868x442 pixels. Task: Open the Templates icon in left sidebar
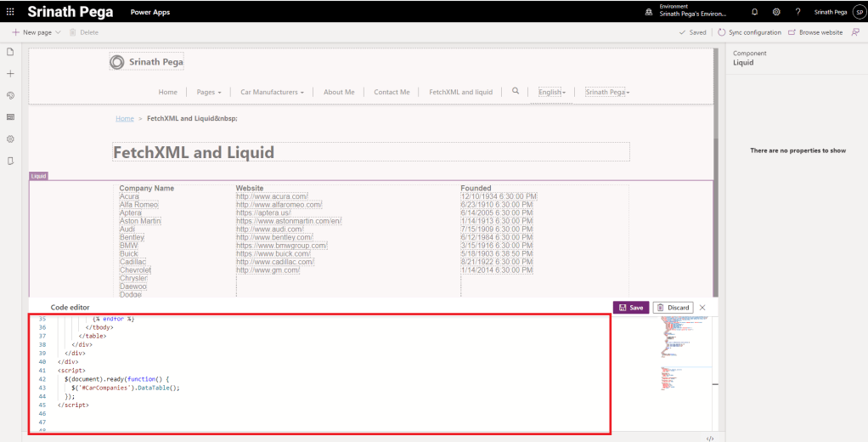coord(11,117)
